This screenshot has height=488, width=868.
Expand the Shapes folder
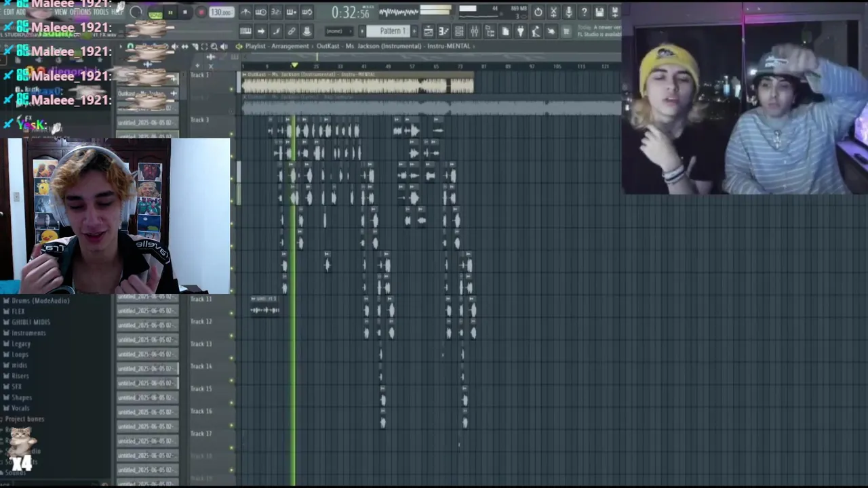tap(22, 397)
